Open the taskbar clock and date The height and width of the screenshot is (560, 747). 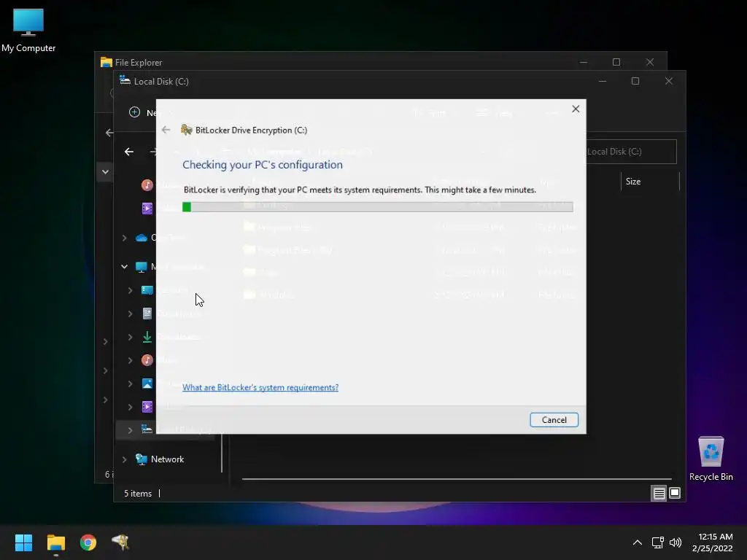click(x=713, y=542)
